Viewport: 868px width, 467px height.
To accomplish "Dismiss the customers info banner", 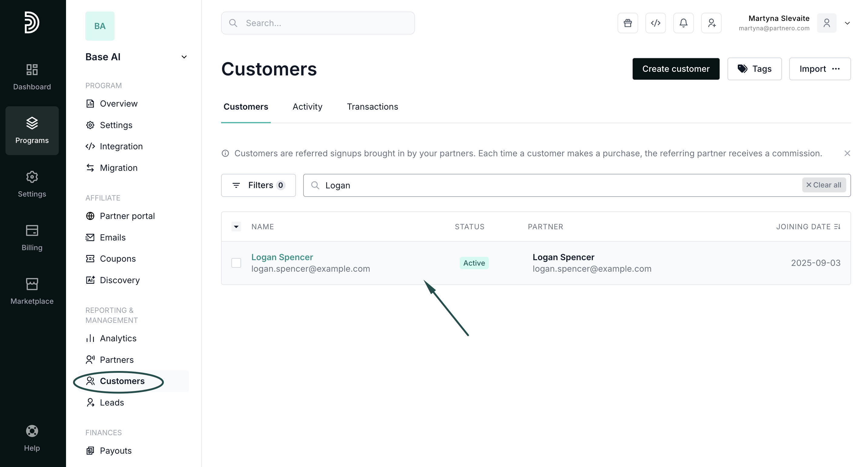I will pyautogui.click(x=847, y=153).
